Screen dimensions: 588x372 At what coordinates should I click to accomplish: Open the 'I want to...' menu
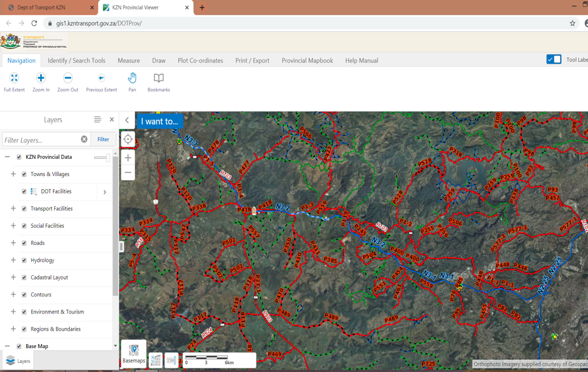pyautogui.click(x=160, y=121)
